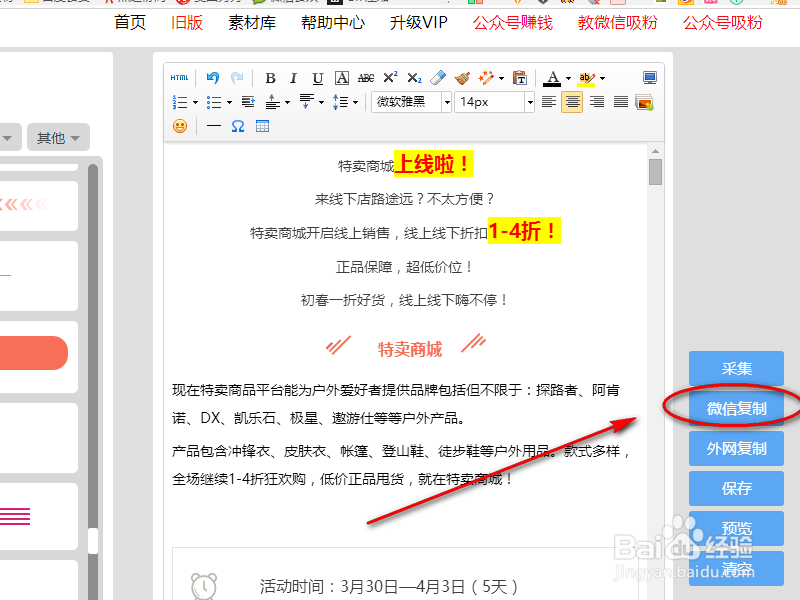The image size is (800, 600).
Task: Insert an emoji with the smiley icon
Action: coord(178,126)
